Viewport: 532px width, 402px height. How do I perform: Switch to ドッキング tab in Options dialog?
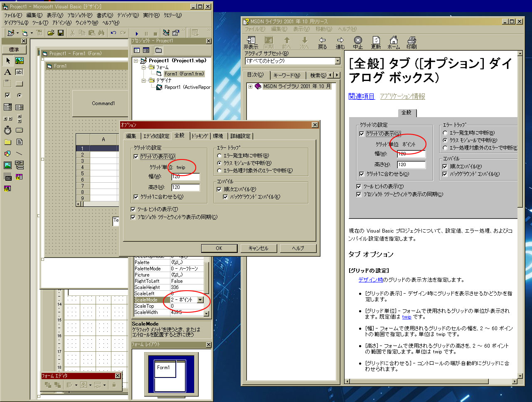(x=200, y=136)
